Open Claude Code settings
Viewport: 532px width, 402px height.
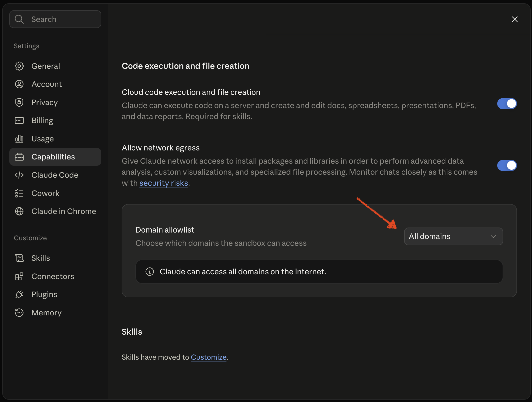click(55, 175)
